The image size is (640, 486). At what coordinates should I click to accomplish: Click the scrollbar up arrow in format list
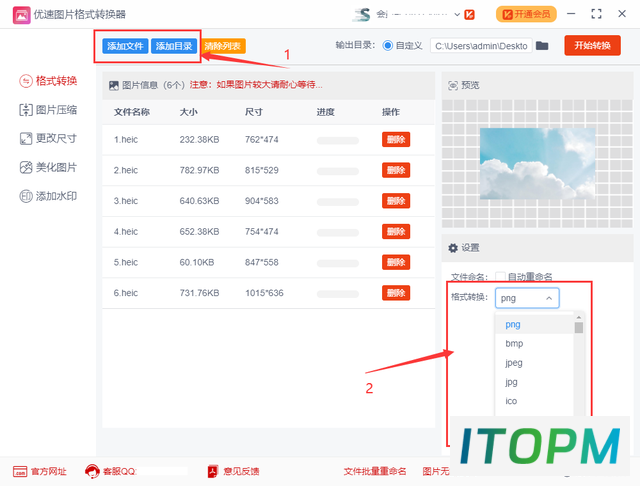click(x=579, y=317)
